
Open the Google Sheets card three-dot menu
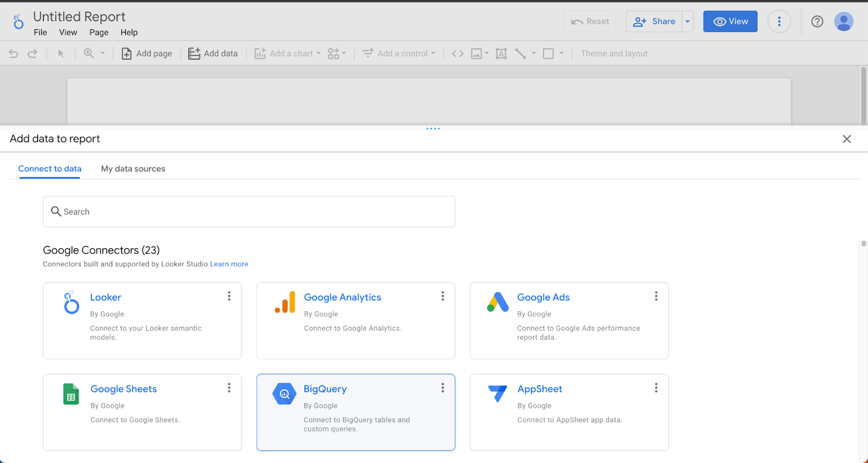[229, 388]
